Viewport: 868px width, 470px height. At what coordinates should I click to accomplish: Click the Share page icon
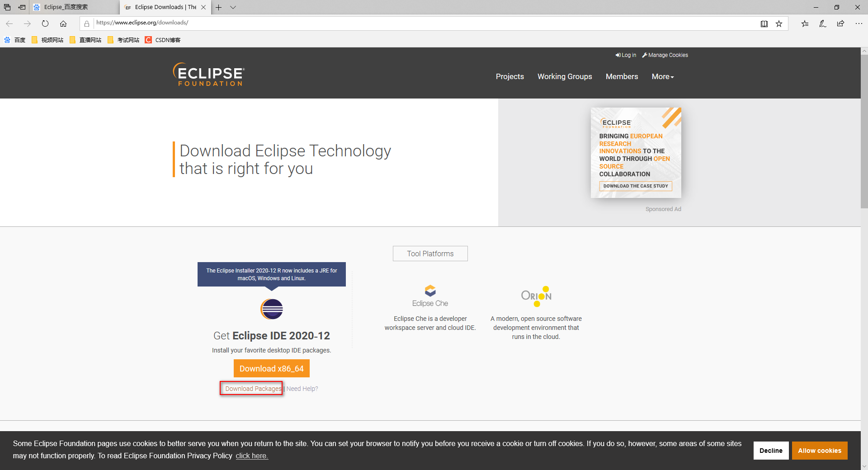(x=841, y=23)
